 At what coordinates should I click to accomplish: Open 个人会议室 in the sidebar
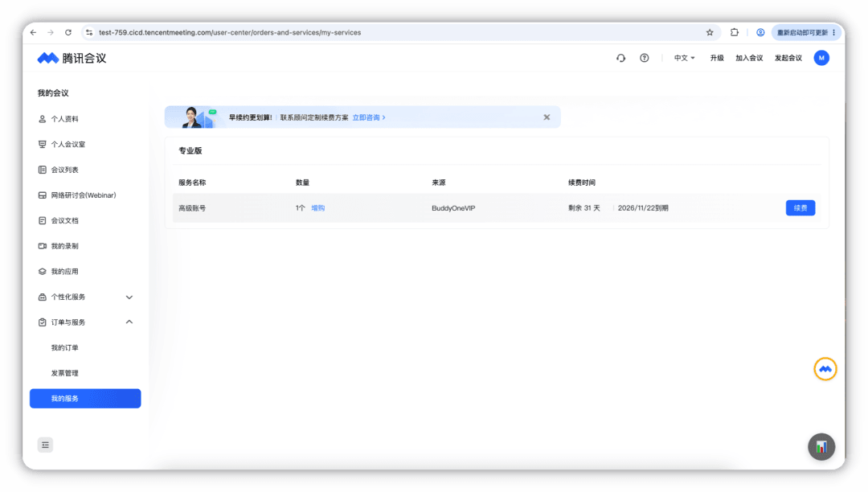pyautogui.click(x=85, y=145)
